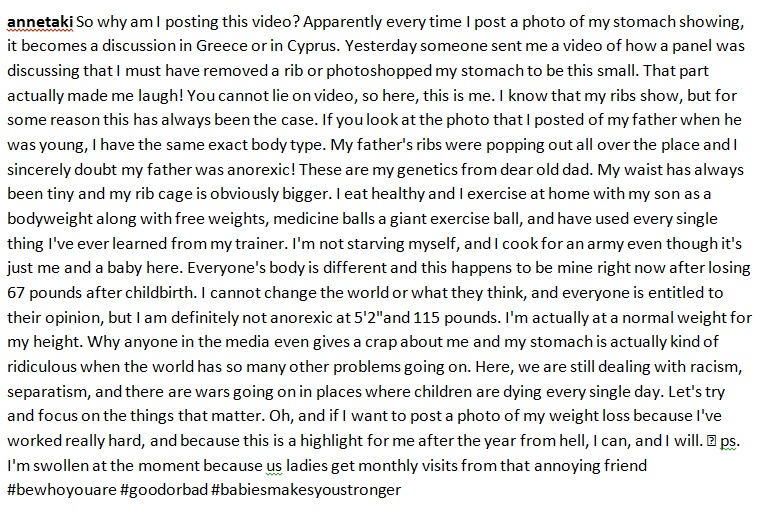Click the missing emoji box character
Screen dimensions: 761x515
pos(712,443)
